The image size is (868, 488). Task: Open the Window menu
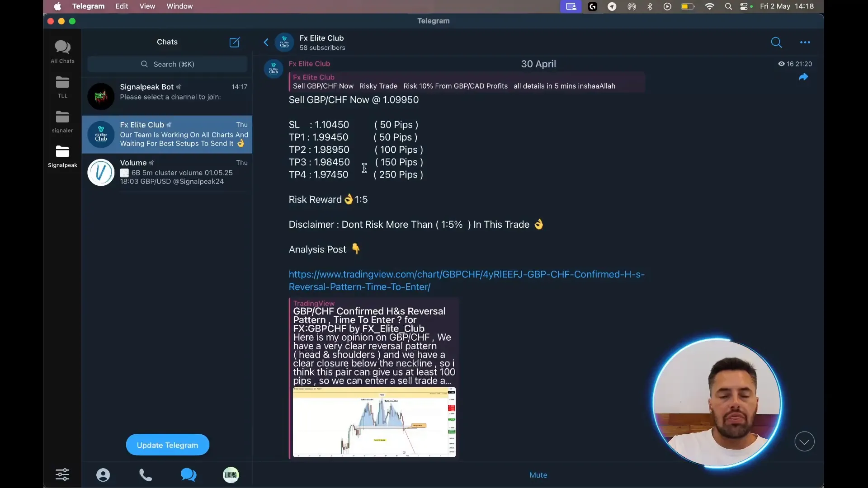pos(179,6)
